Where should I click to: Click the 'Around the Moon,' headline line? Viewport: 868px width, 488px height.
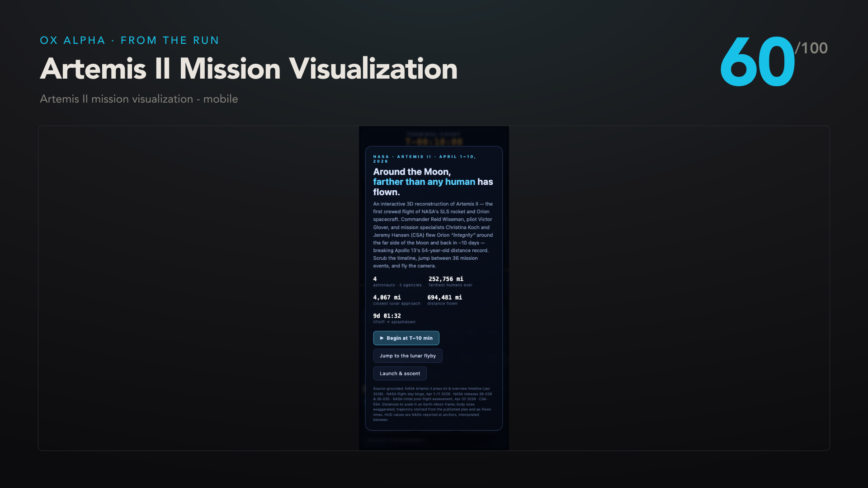click(x=412, y=172)
